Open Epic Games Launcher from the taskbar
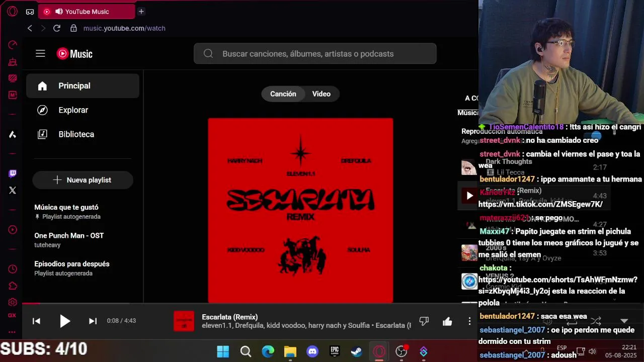The height and width of the screenshot is (362, 644). click(335, 351)
